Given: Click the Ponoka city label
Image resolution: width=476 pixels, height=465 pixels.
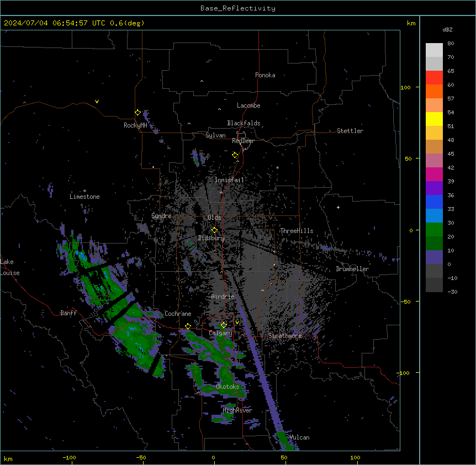Looking at the screenshot, I should (265, 75).
